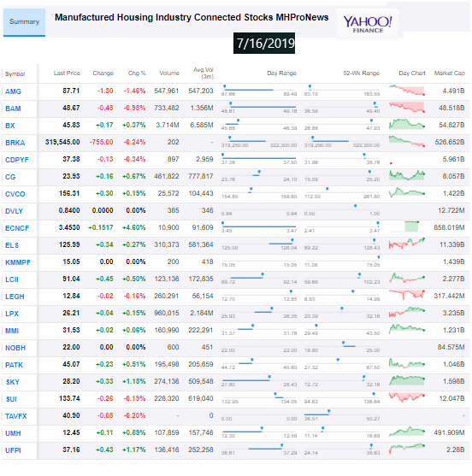Open the LEGH stock symbol link
The image size is (472, 476).
pyautogui.click(x=15, y=297)
